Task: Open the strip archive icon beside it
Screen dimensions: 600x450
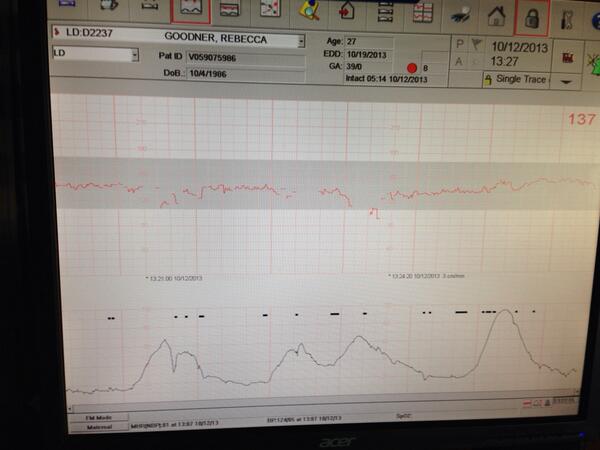Action: (x=230, y=11)
